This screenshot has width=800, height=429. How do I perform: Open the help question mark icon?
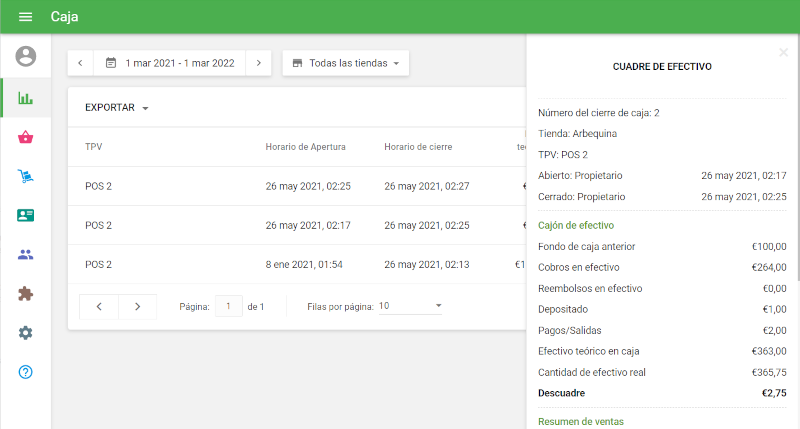pyautogui.click(x=26, y=371)
